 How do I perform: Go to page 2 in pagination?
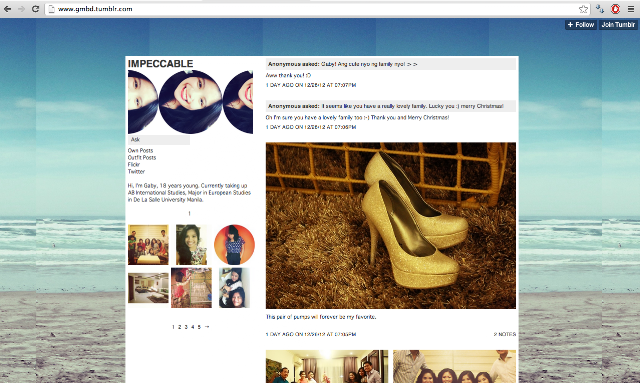pos(179,327)
